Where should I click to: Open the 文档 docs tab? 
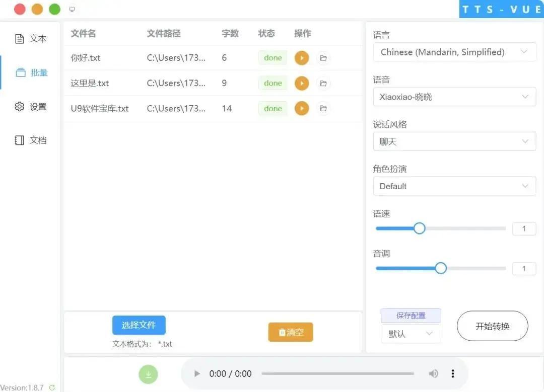coord(31,140)
